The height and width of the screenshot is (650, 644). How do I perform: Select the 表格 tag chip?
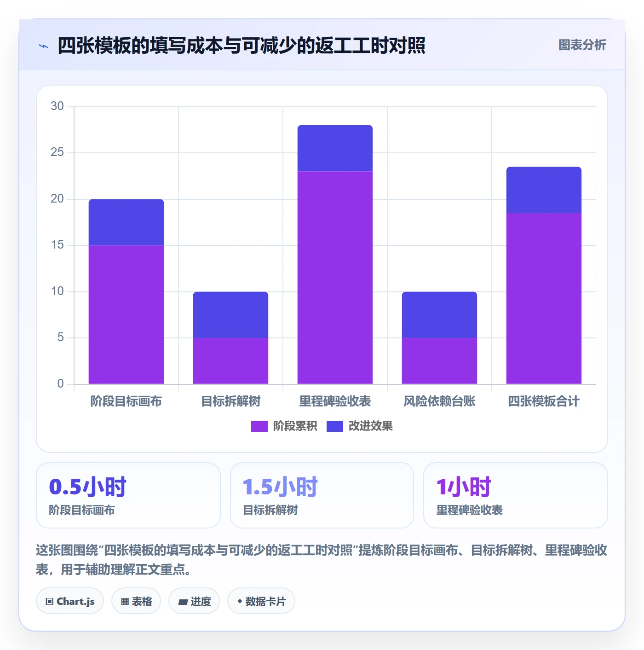136,601
